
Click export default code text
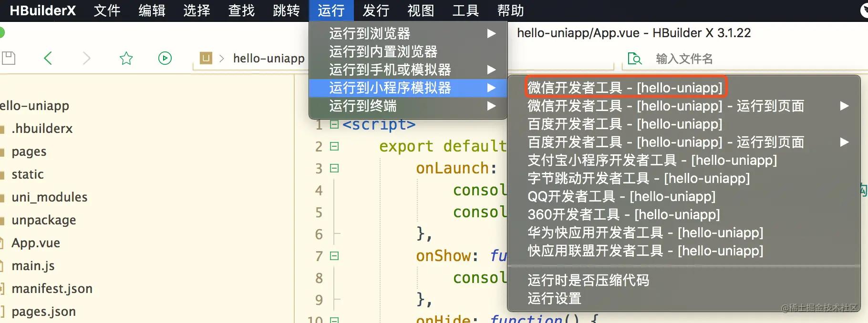(443, 146)
